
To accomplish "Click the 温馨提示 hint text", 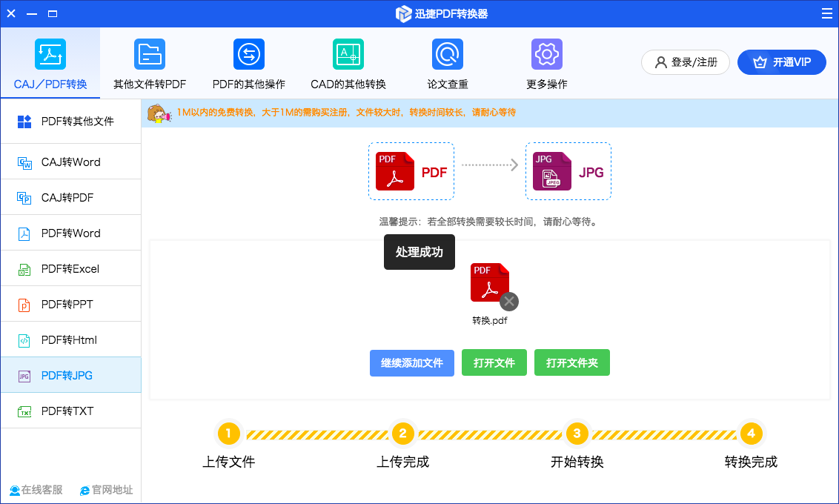I will [488, 222].
